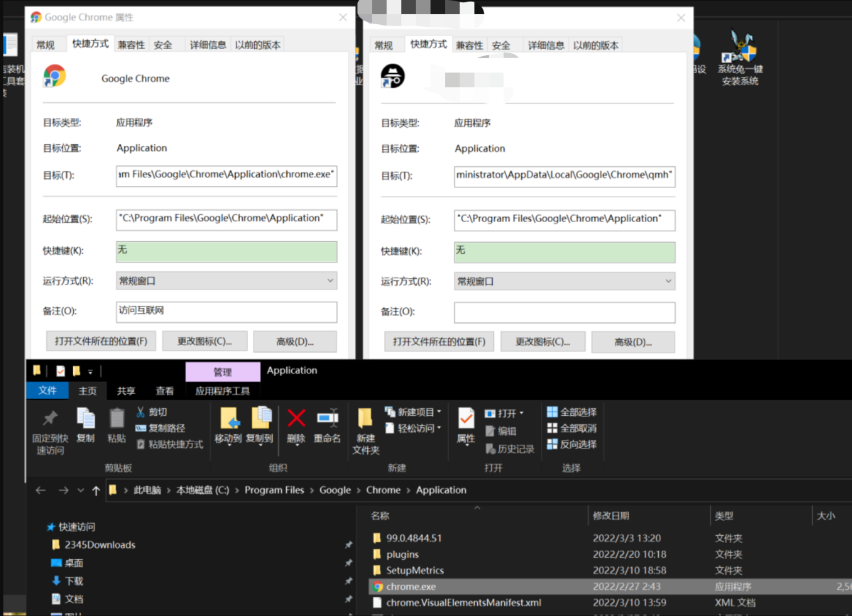
Task: Click History (历史记录) in the ribbon
Action: pyautogui.click(x=510, y=449)
